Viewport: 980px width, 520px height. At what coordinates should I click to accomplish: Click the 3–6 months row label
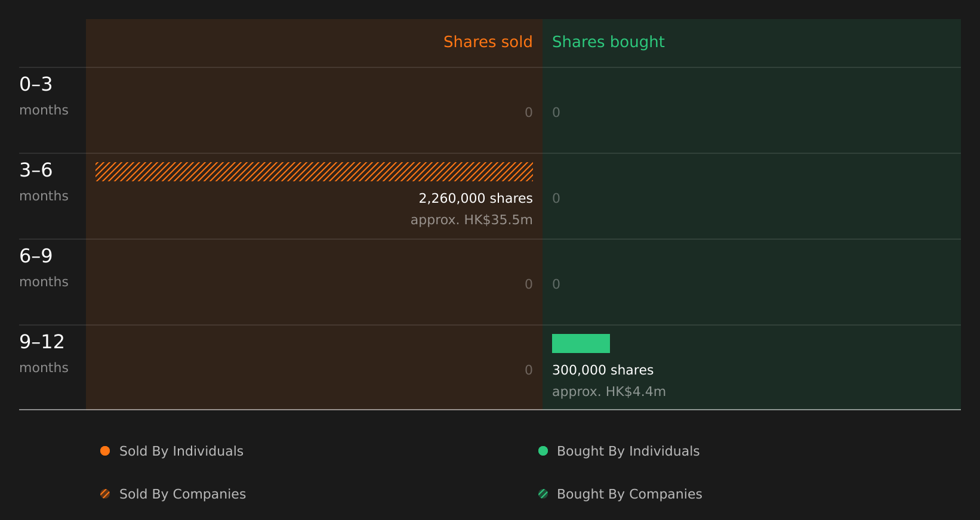(x=44, y=181)
